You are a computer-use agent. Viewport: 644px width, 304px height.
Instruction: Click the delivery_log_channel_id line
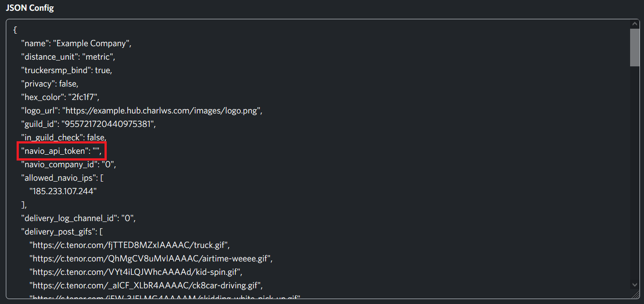coord(78,218)
